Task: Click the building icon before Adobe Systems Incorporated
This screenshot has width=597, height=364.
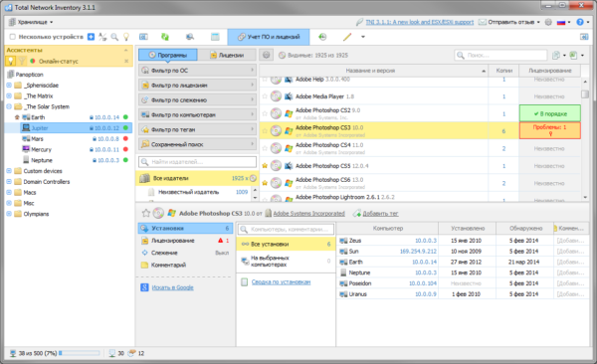Action: pos(268,213)
